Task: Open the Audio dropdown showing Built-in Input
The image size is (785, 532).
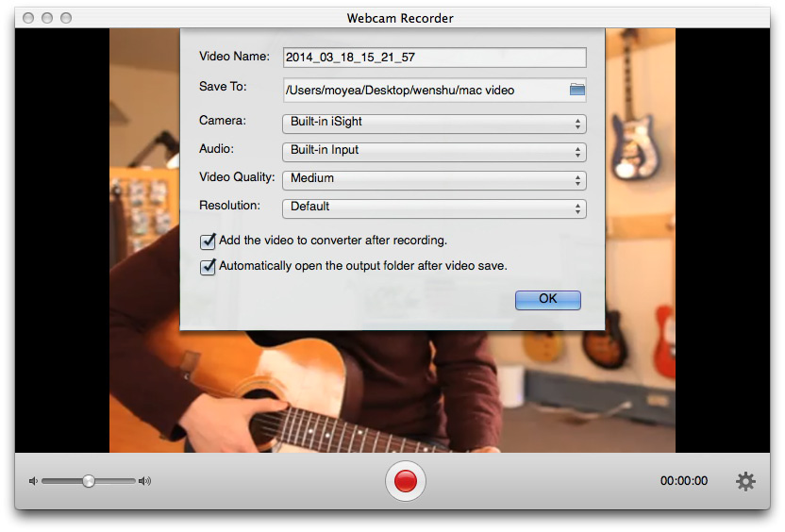Action: coord(434,152)
